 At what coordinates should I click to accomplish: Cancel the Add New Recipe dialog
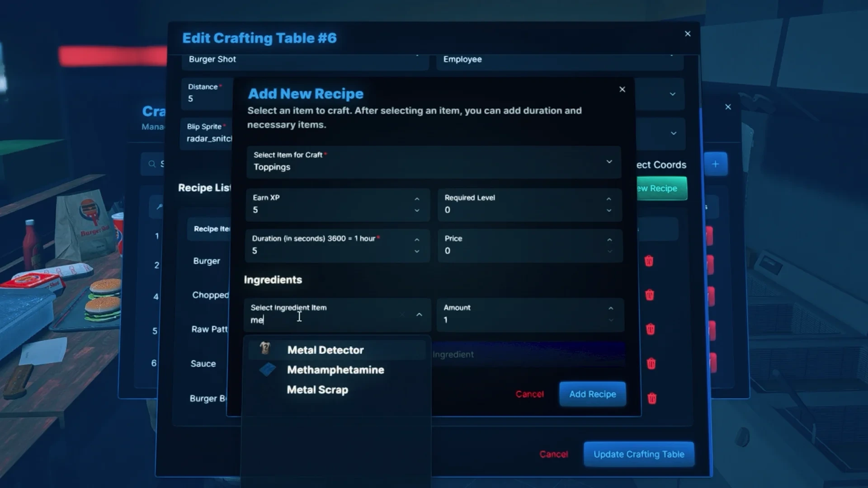[529, 394]
